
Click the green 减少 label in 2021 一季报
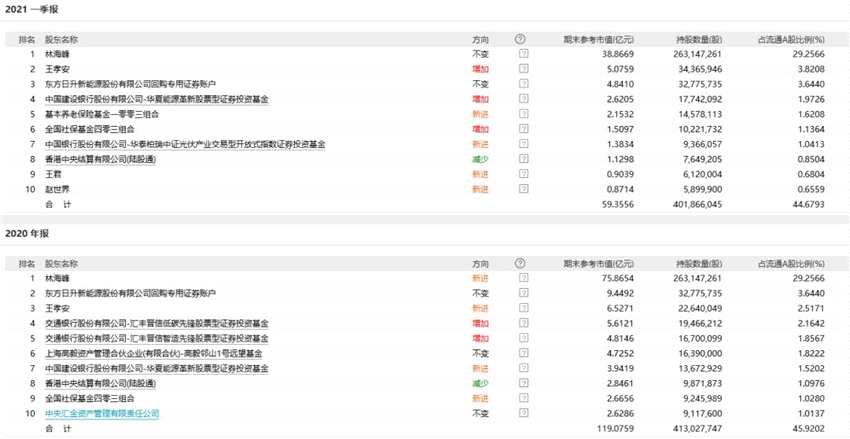click(480, 159)
